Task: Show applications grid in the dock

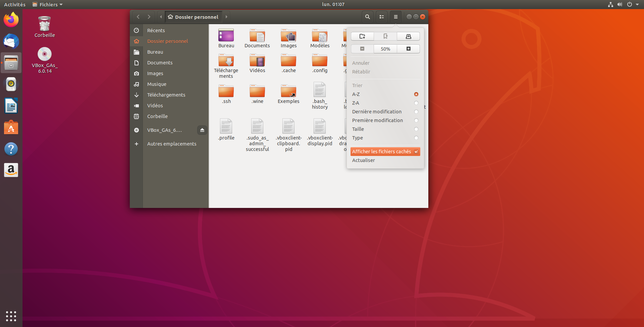Action: (x=11, y=316)
